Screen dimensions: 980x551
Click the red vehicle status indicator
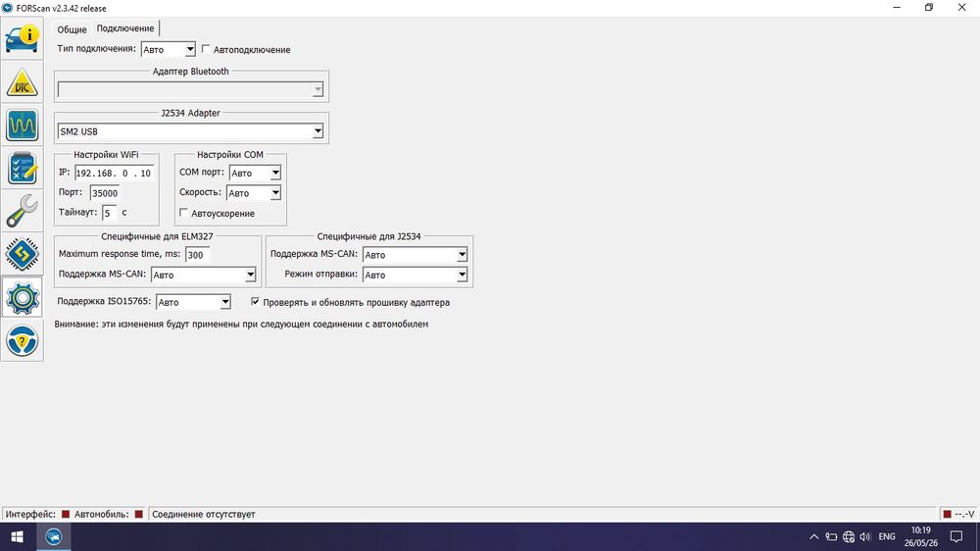[x=139, y=514]
